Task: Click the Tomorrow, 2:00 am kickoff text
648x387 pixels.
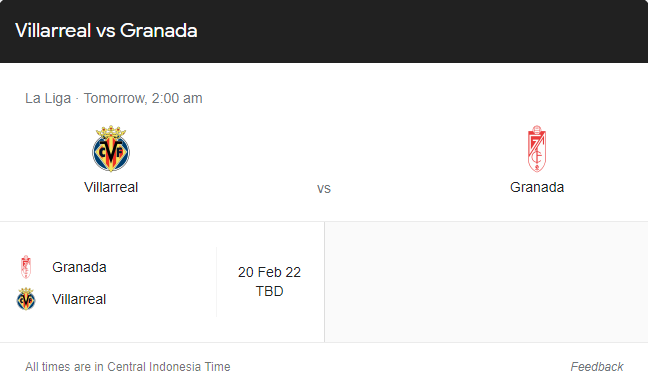Action: pos(143,98)
